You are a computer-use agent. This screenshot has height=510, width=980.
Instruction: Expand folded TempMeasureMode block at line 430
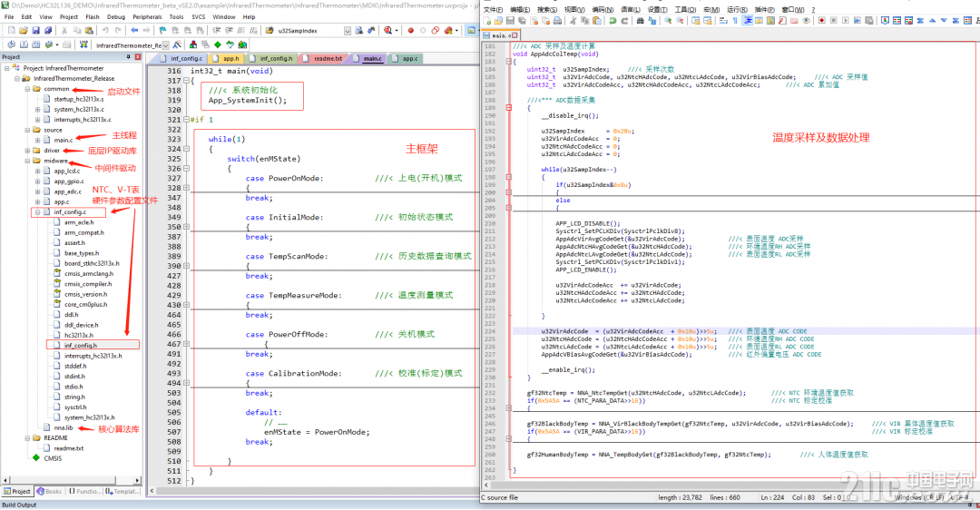pyautogui.click(x=186, y=305)
